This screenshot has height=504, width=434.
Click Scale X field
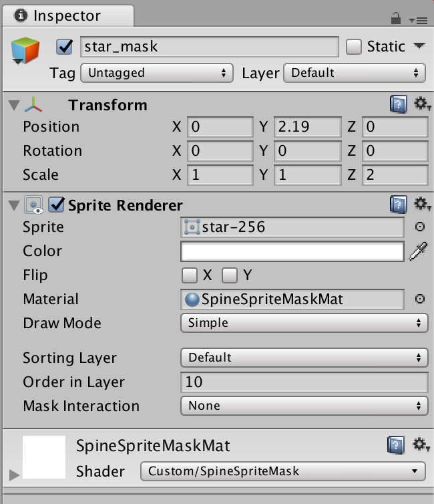tap(220, 175)
